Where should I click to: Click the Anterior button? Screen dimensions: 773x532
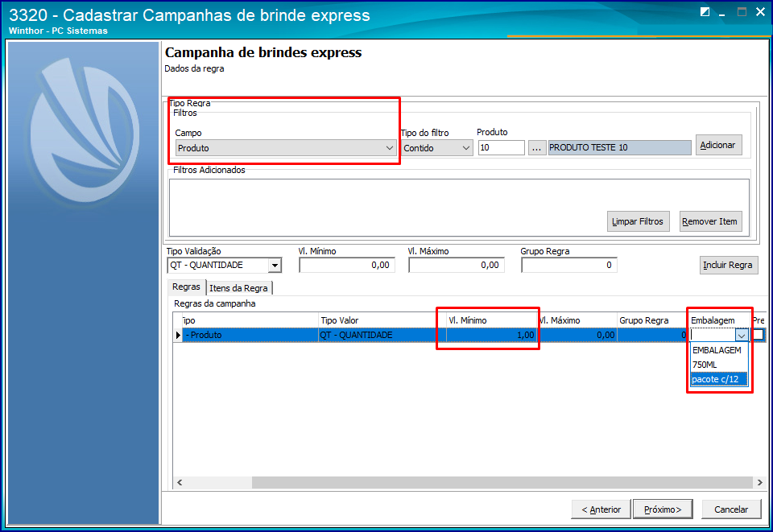click(x=601, y=509)
